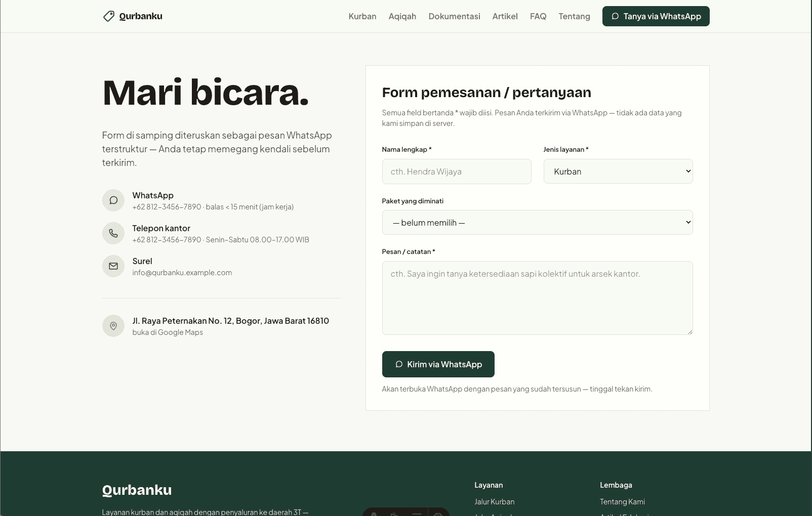Go to the Aqiqah page
This screenshot has width=812, height=516.
pos(402,16)
